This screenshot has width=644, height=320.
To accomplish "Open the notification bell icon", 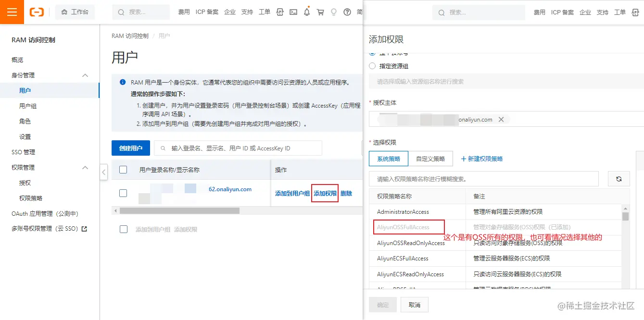I will 307,12.
